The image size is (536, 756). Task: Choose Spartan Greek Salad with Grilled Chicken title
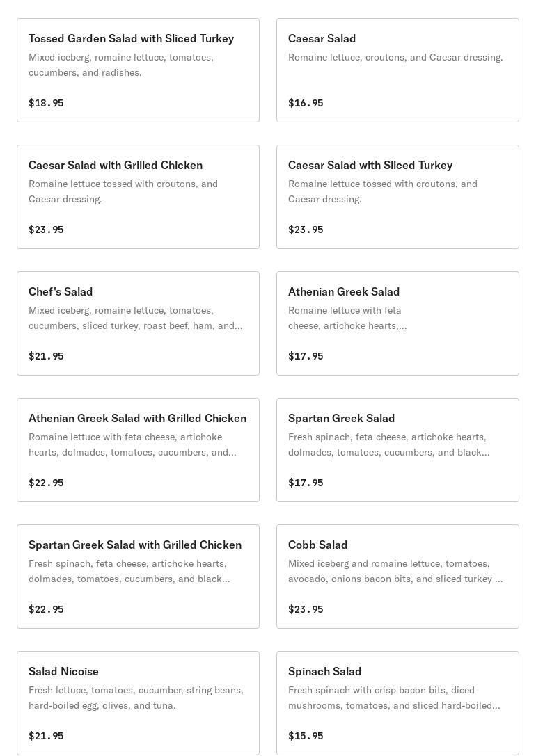coord(135,545)
